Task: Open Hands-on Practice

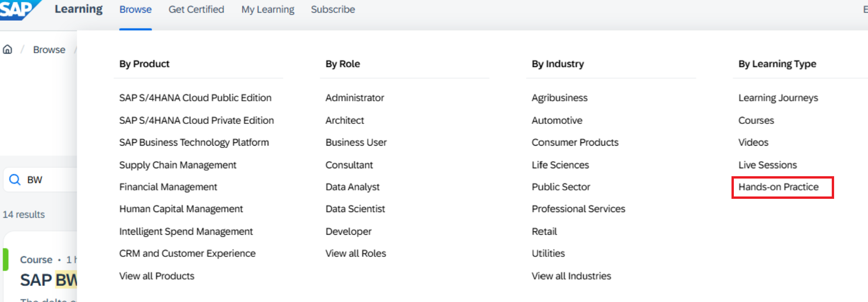Action: [778, 187]
